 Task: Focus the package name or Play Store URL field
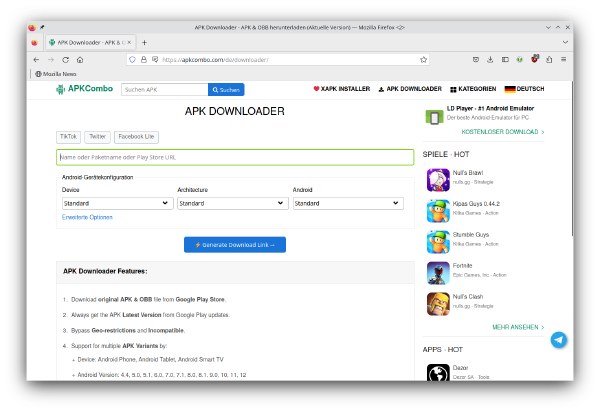235,157
